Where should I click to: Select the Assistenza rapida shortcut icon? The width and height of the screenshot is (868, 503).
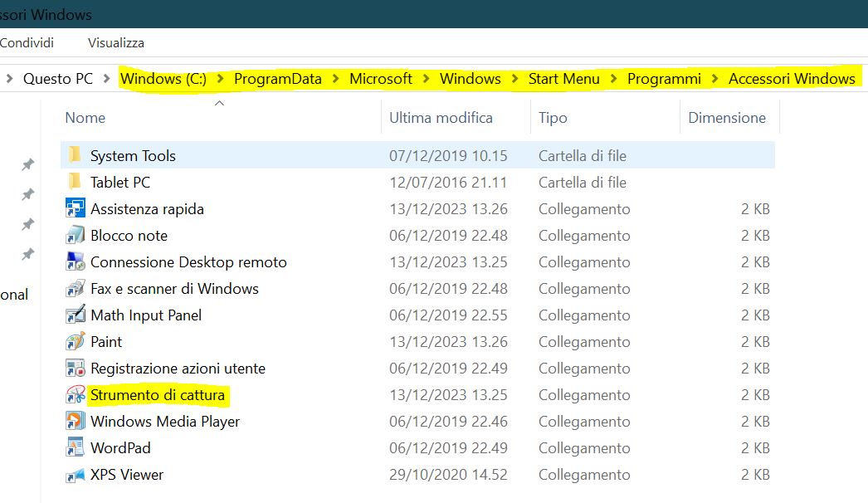pos(76,208)
